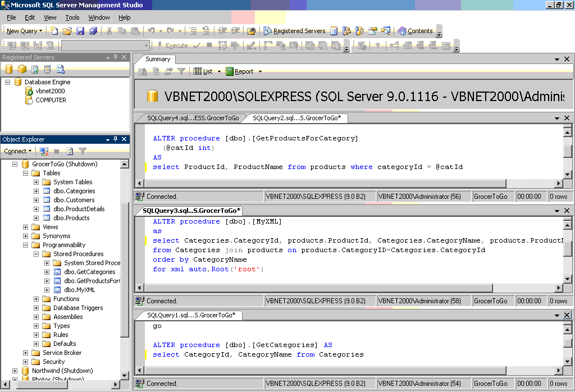The height and width of the screenshot is (392, 575).
Task: Click the Cut scissors icon
Action: click(109, 31)
